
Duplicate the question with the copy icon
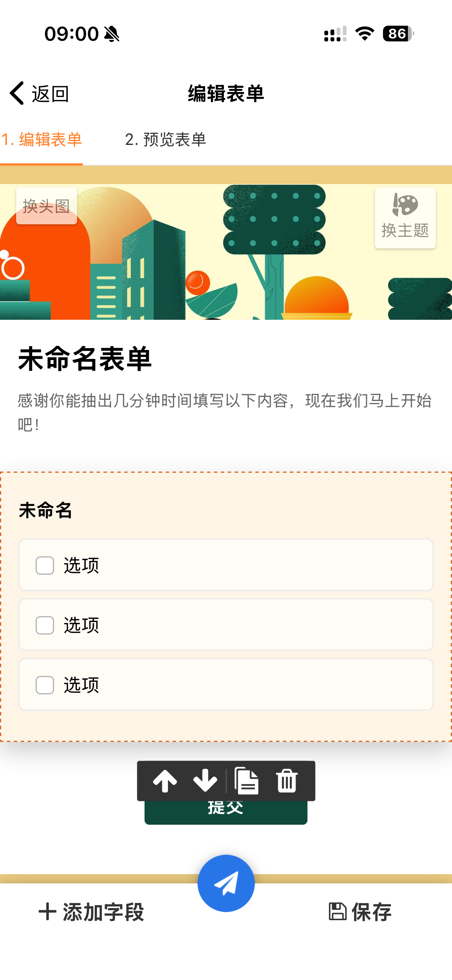click(247, 780)
